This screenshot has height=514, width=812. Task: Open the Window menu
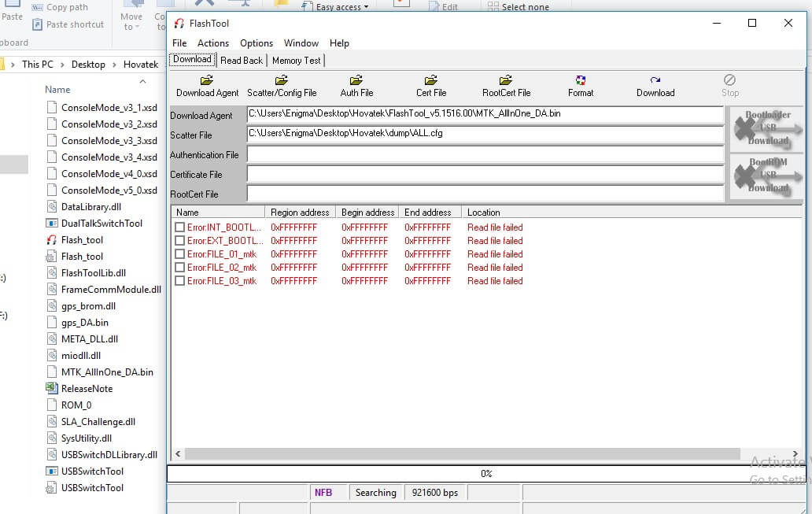(301, 43)
